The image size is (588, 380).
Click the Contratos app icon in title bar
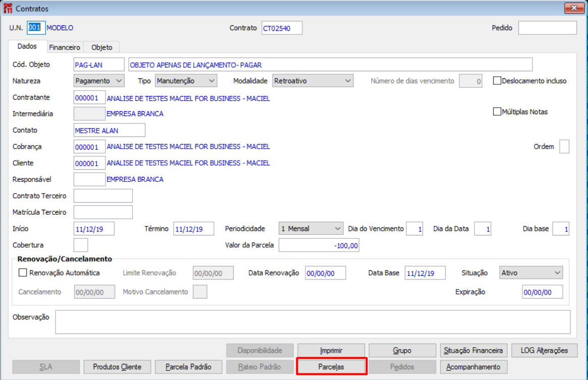[8, 8]
